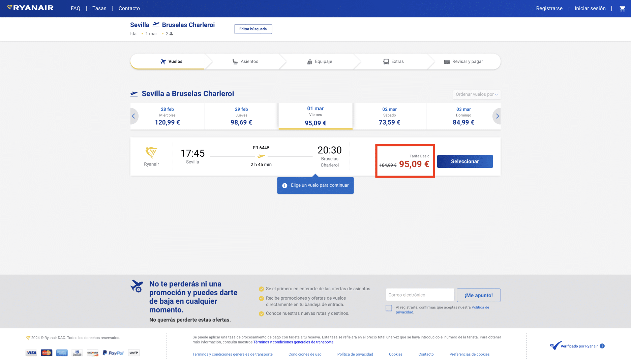Screen dimensions: 631x364
Task: Open the footer Contacto link
Action: (x=426, y=354)
